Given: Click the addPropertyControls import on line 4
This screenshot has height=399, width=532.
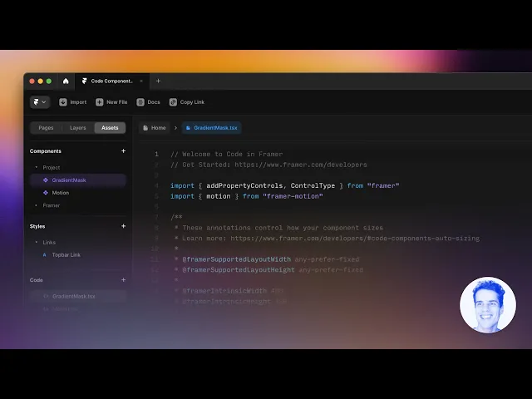Looking at the screenshot, I should [x=244, y=186].
